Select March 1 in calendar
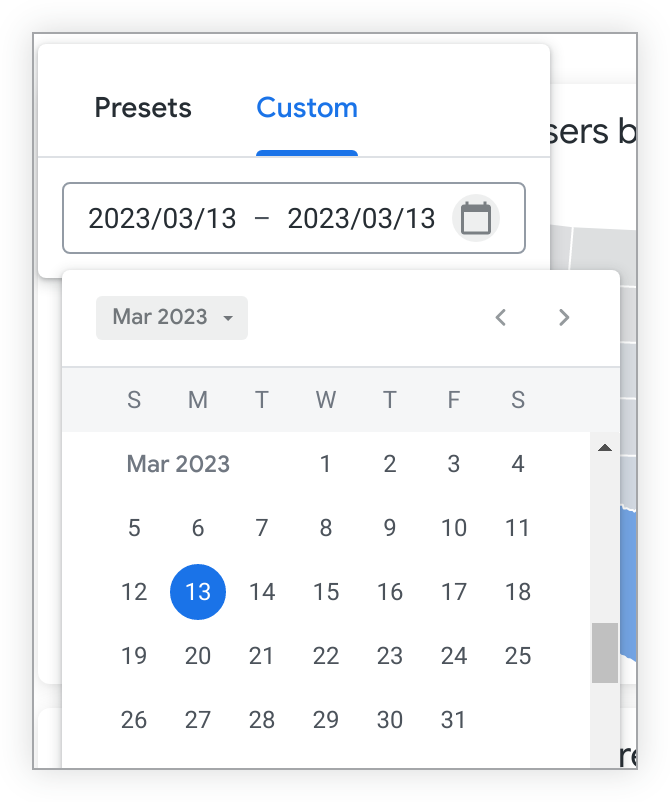This screenshot has width=670, height=802. point(326,464)
